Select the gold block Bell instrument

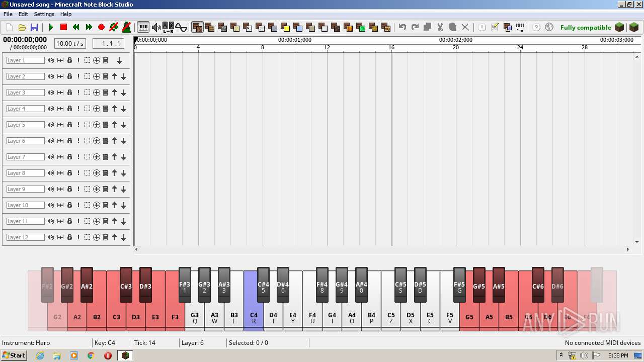(286, 27)
